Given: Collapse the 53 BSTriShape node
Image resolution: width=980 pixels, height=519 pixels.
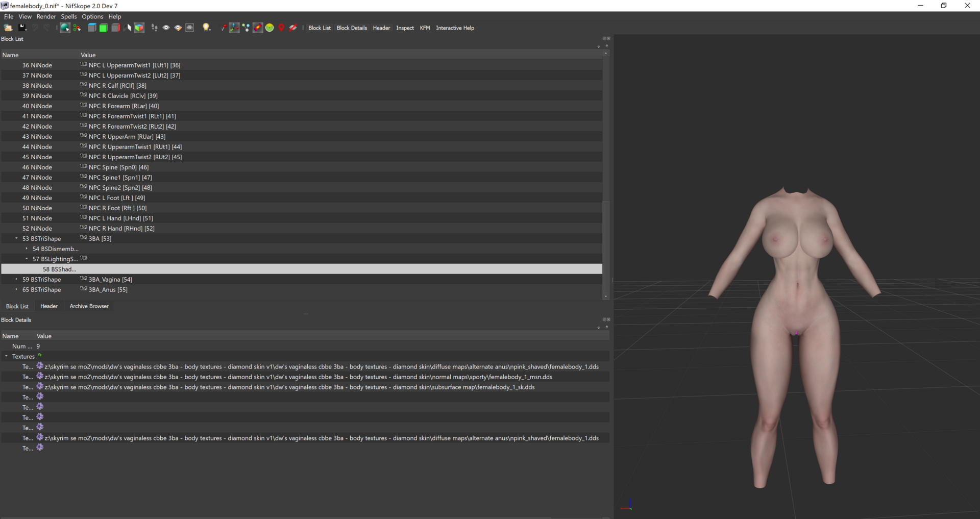Looking at the screenshot, I should [16, 238].
